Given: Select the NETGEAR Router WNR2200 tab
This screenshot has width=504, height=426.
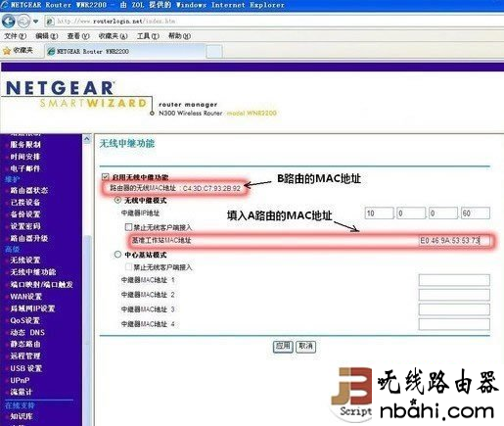Looking at the screenshot, I should pyautogui.click(x=124, y=51).
